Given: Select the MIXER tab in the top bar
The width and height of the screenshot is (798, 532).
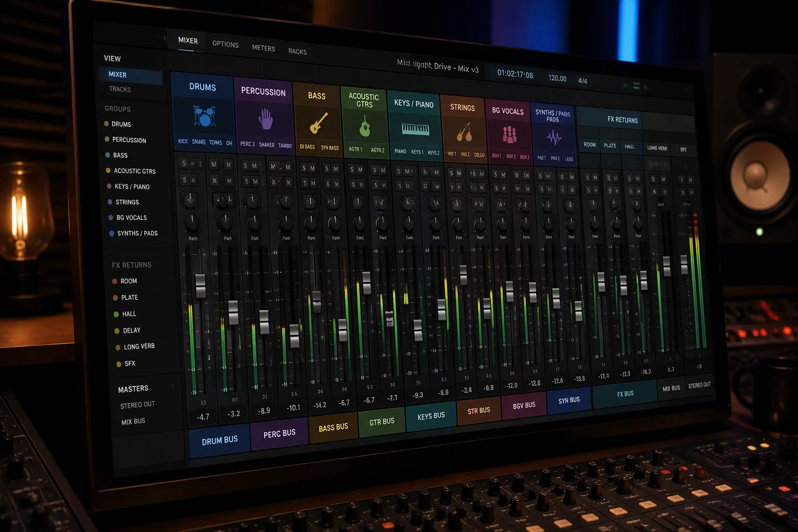Looking at the screenshot, I should point(188,41).
